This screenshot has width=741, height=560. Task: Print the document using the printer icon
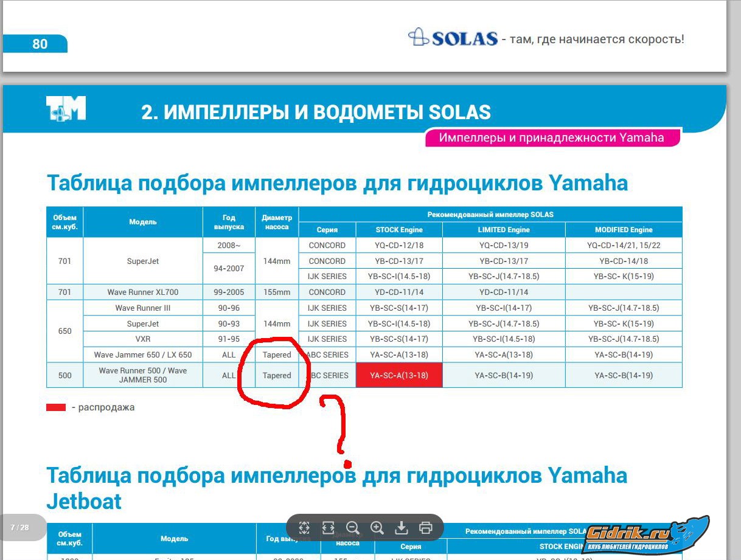point(426,527)
